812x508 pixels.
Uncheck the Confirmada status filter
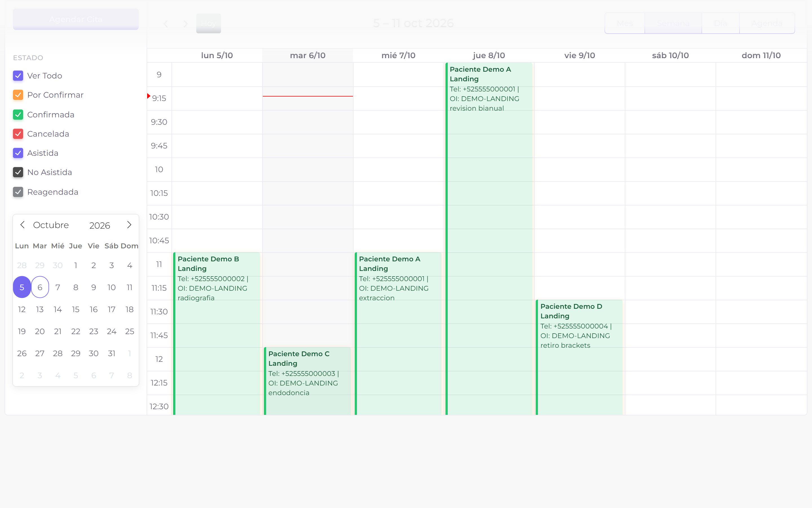click(18, 115)
